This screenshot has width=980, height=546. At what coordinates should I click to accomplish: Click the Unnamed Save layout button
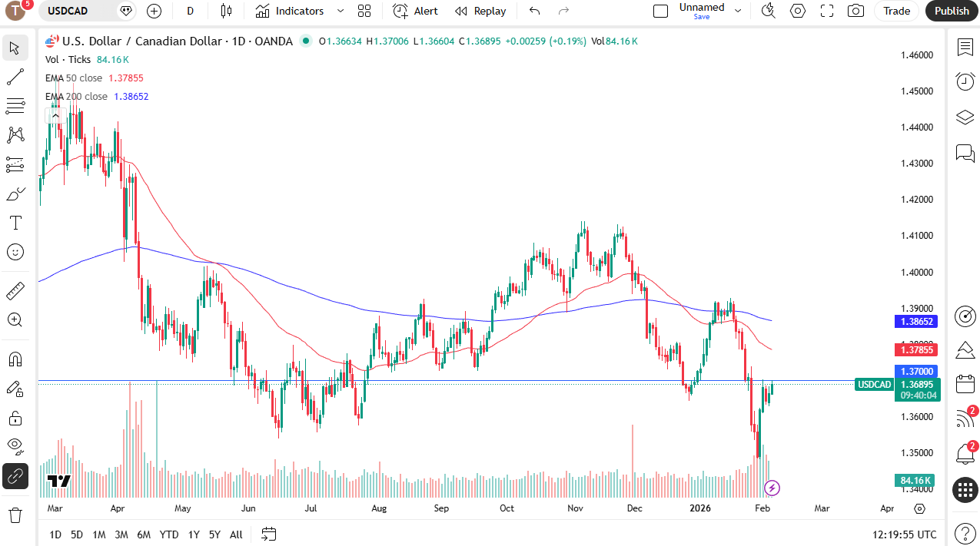coord(702,11)
